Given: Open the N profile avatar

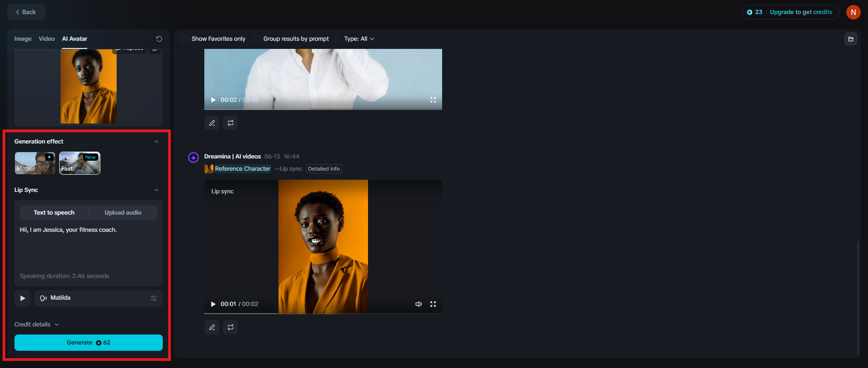Looking at the screenshot, I should 854,12.
